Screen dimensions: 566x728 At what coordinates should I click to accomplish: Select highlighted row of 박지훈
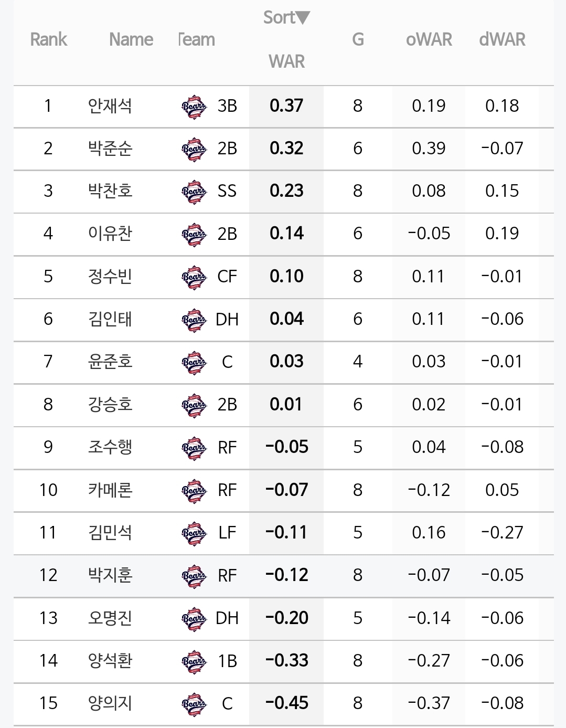[x=283, y=576]
